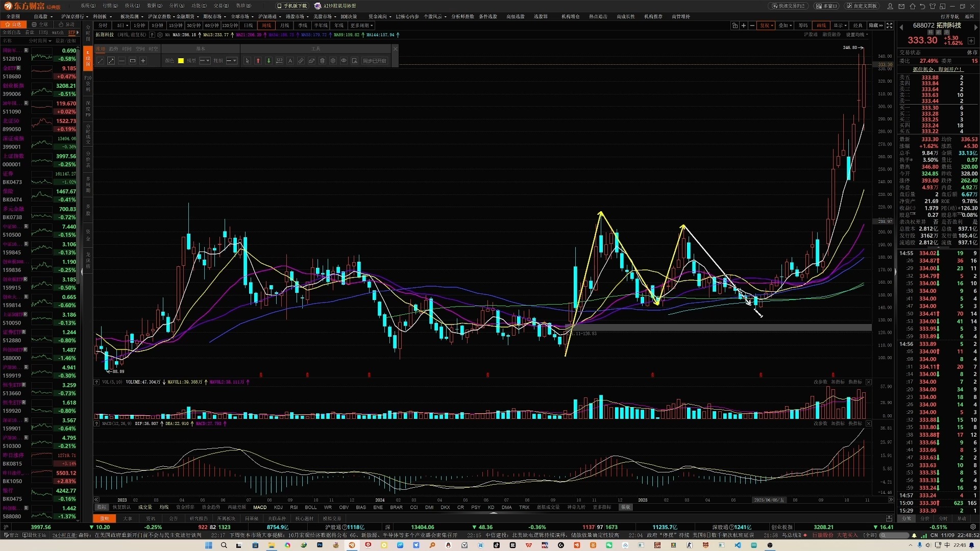This screenshot has height=551, width=980.
Task: Open the line style 线型 dropdown
Action: click(204, 61)
